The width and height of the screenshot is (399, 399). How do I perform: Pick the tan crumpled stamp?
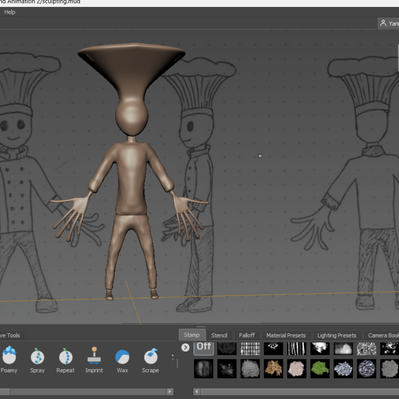[x=273, y=368]
